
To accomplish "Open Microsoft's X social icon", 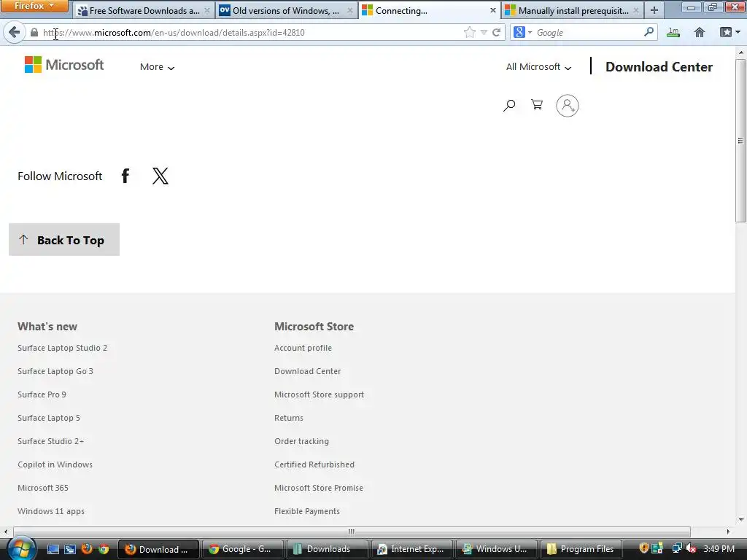I will [x=160, y=176].
